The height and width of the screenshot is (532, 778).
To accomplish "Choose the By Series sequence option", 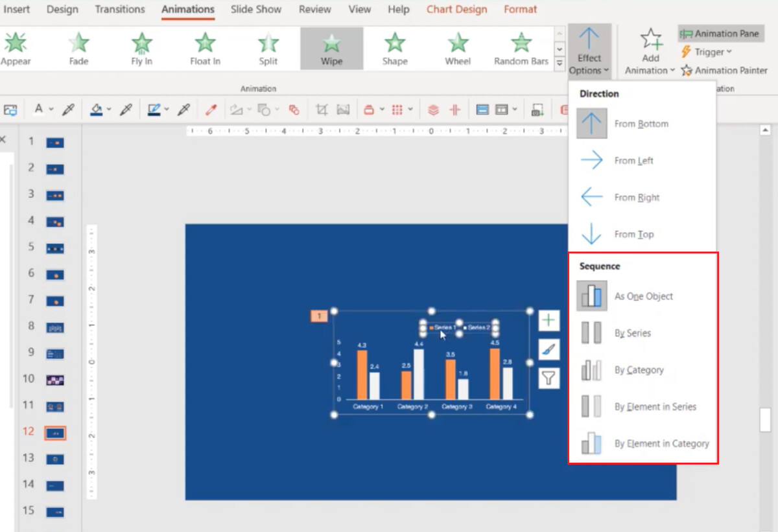I will (x=632, y=332).
